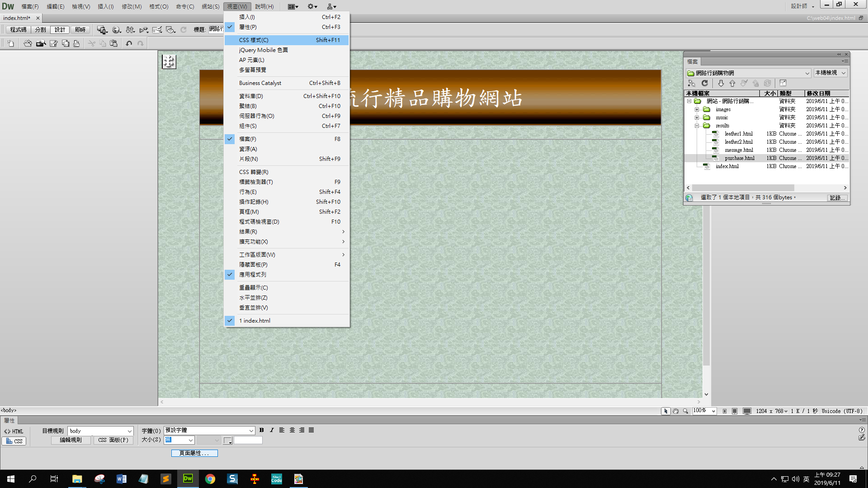Click the 頁面屬性 button
The image size is (868, 488).
coord(194,453)
